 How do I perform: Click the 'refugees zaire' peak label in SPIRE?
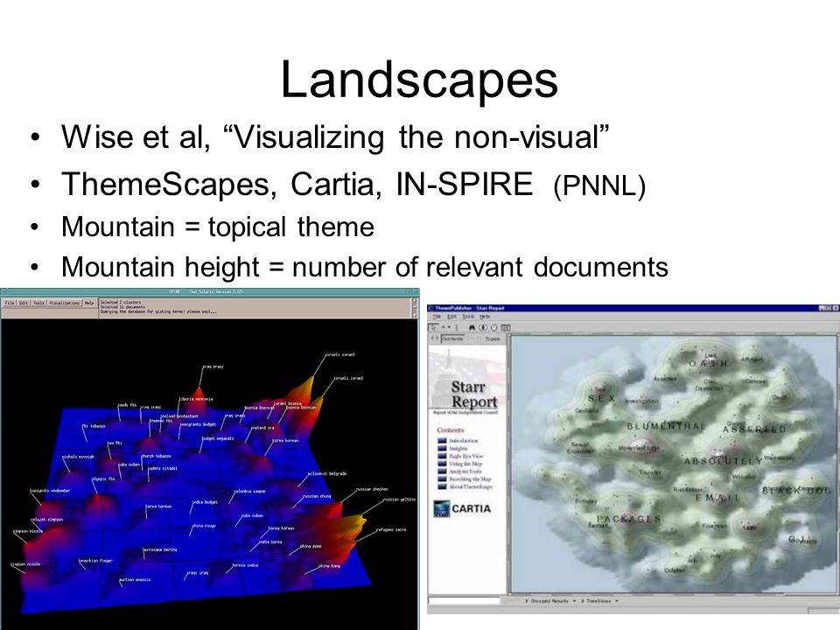[391, 529]
